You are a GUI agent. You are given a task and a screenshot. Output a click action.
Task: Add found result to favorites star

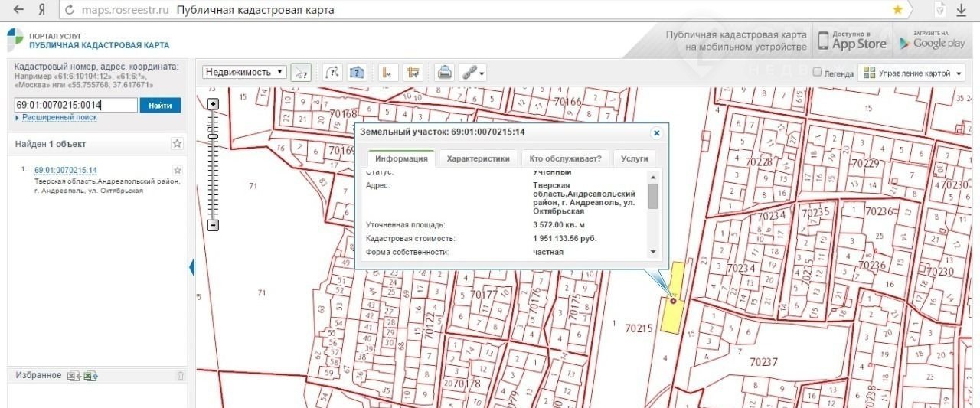[x=178, y=170]
